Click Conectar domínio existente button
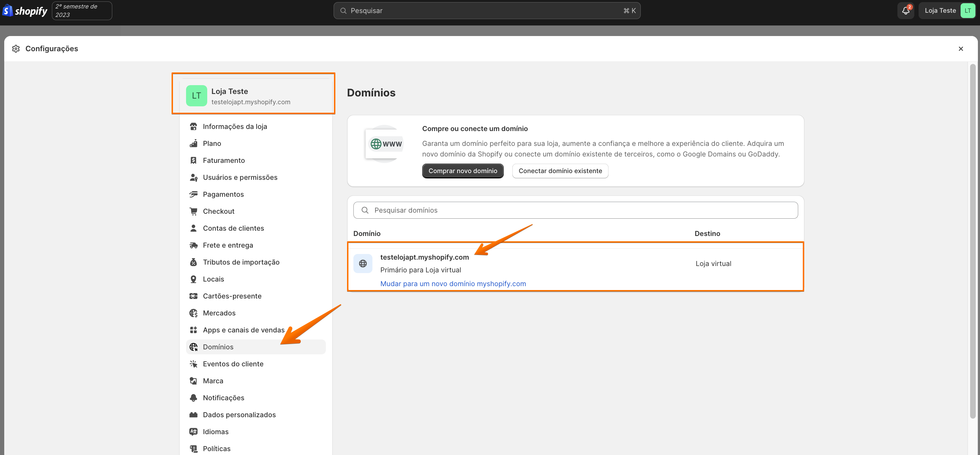The height and width of the screenshot is (455, 980). (x=560, y=171)
